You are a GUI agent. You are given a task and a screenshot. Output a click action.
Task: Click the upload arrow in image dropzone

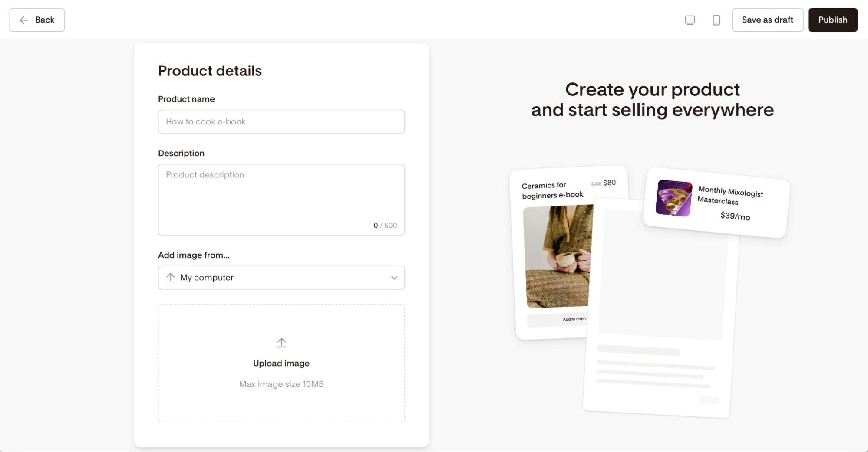point(281,343)
